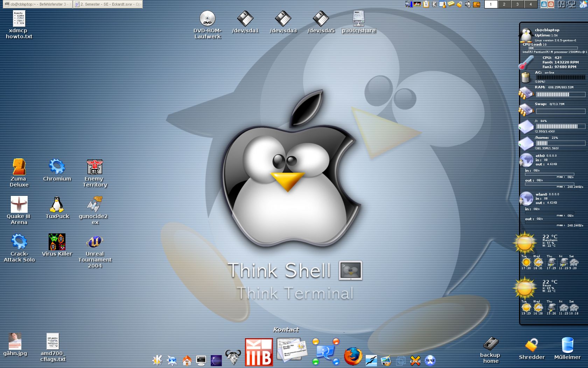Open amd700_cflags.txt file
This screenshot has height=368, width=588.
pyautogui.click(x=53, y=347)
